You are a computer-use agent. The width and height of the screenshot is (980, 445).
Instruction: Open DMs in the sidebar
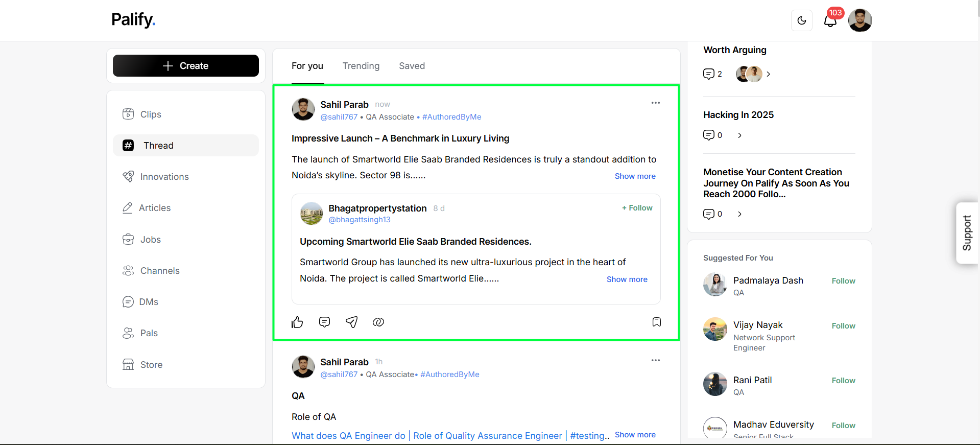point(186,302)
